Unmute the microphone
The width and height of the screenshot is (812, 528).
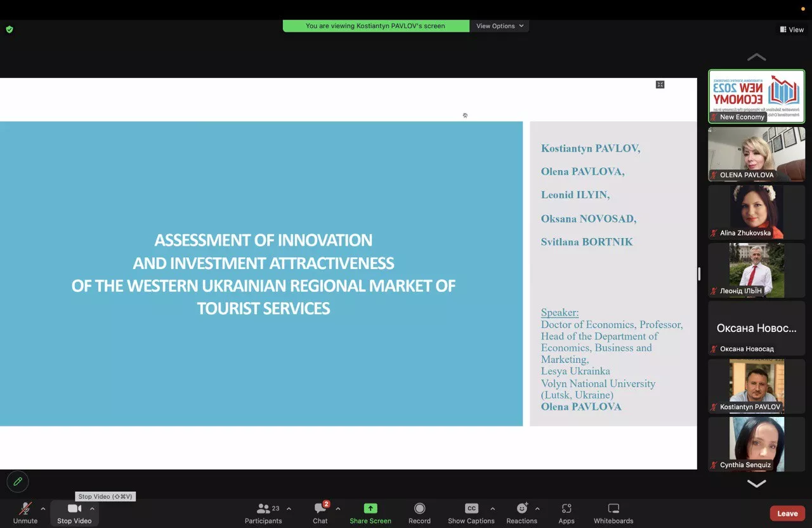tap(25, 513)
